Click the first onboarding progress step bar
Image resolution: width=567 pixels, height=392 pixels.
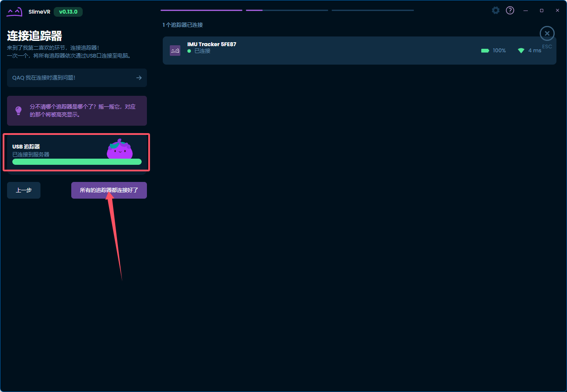(x=201, y=10)
